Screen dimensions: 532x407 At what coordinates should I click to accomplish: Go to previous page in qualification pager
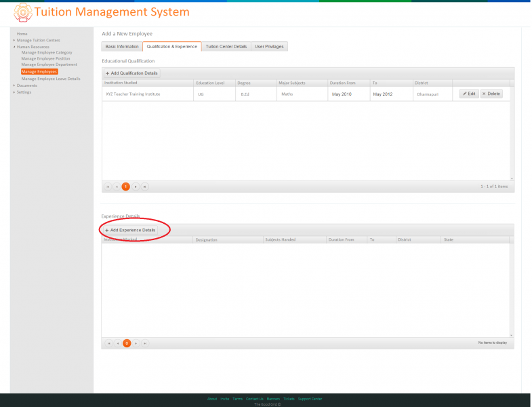117,187
